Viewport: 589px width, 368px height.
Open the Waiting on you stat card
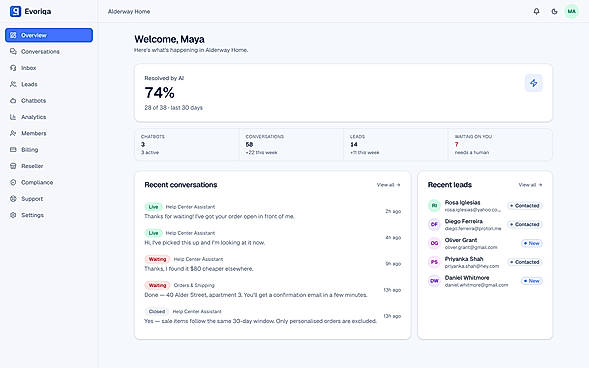click(500, 145)
